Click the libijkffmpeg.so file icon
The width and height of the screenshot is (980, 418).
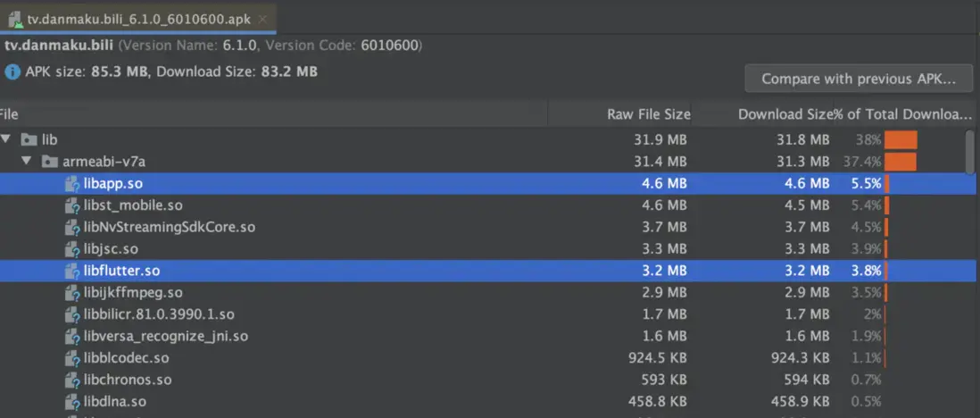tap(72, 293)
